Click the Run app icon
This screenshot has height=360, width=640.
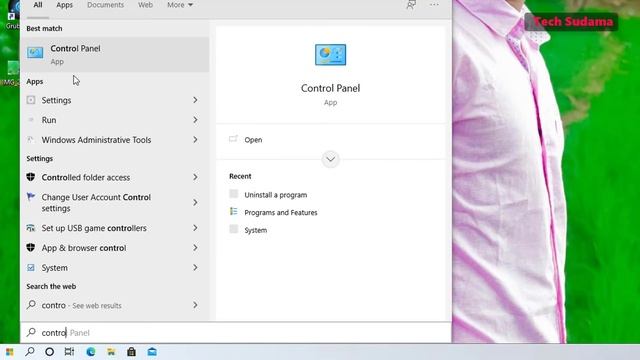pyautogui.click(x=31, y=120)
